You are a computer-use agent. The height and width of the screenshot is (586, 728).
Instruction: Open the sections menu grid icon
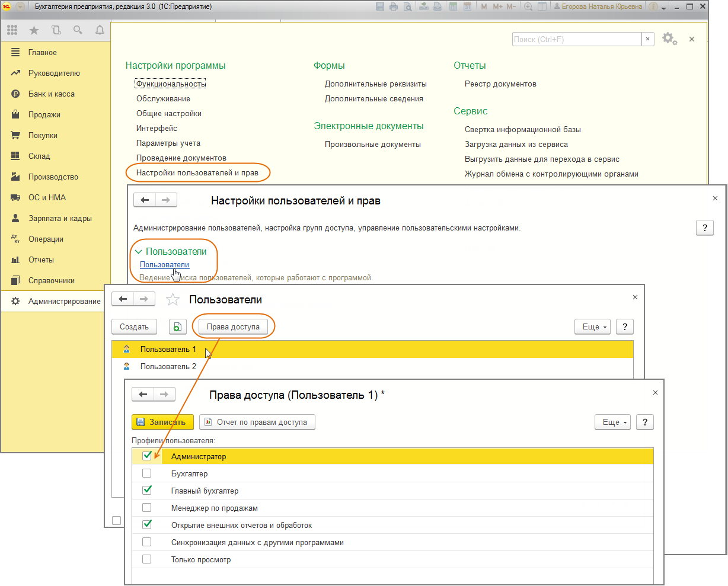pos(12,30)
